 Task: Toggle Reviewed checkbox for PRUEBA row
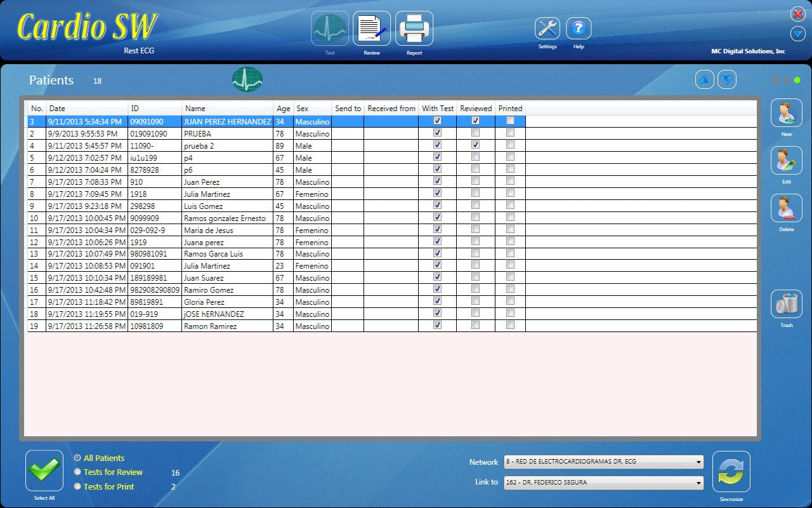click(x=475, y=133)
